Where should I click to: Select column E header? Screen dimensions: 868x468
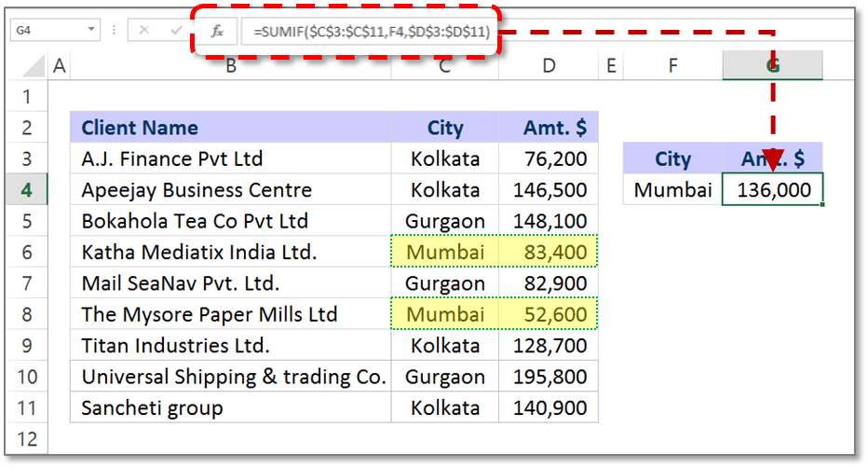(611, 66)
